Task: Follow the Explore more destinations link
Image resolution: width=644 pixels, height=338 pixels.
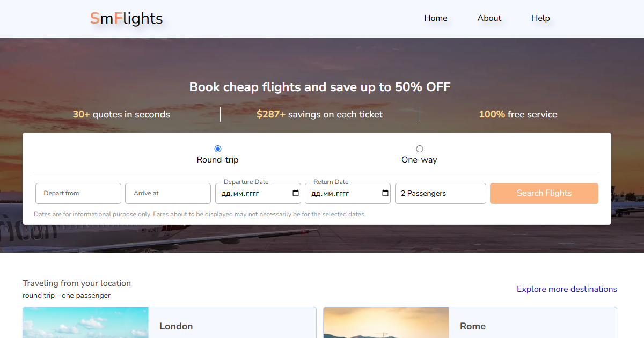Action: (567, 289)
